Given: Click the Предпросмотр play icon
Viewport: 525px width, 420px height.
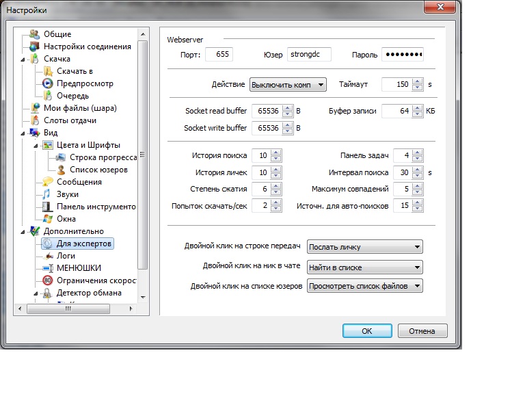Looking at the screenshot, I should point(47,83).
